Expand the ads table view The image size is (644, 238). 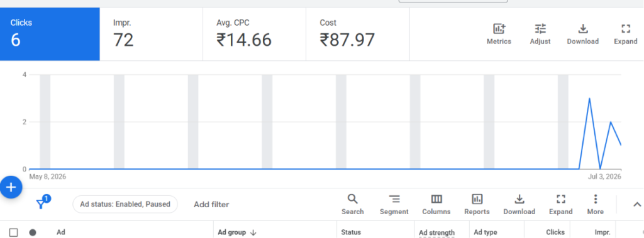(x=560, y=200)
